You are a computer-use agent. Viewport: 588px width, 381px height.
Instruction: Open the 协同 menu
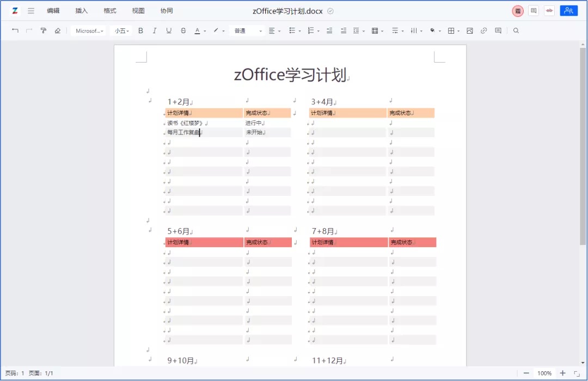coord(167,11)
